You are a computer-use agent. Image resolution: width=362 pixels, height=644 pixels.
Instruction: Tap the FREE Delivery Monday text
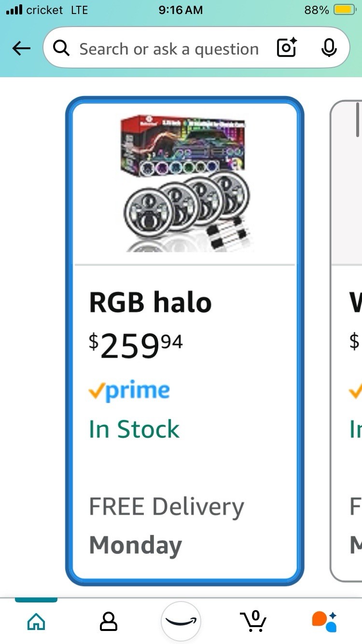166,526
